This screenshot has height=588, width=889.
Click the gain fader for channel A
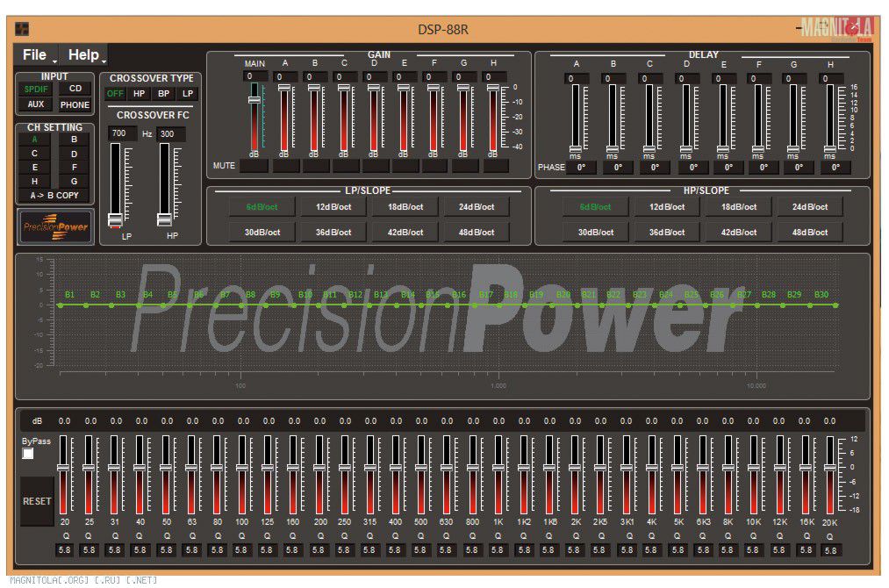pyautogui.click(x=284, y=118)
